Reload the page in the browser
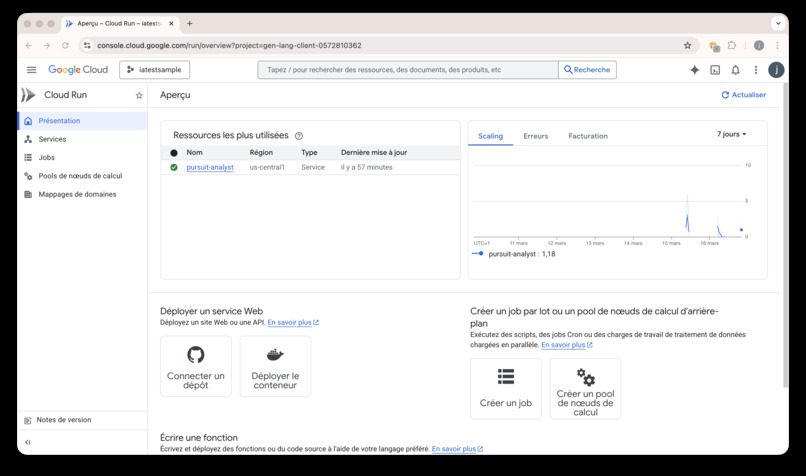The height and width of the screenshot is (476, 806). click(65, 45)
